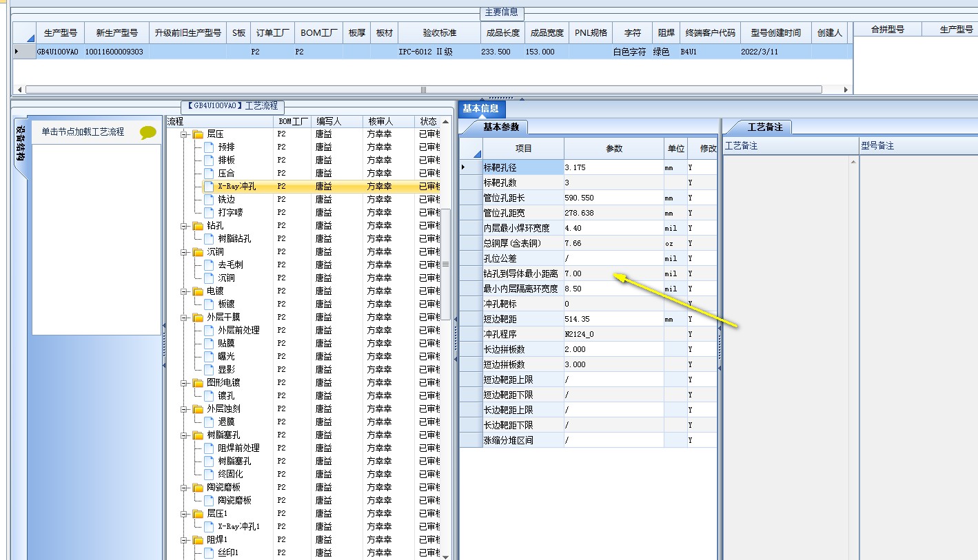
Task: Collapse the 阻焊1 folder node
Action: (x=185, y=540)
